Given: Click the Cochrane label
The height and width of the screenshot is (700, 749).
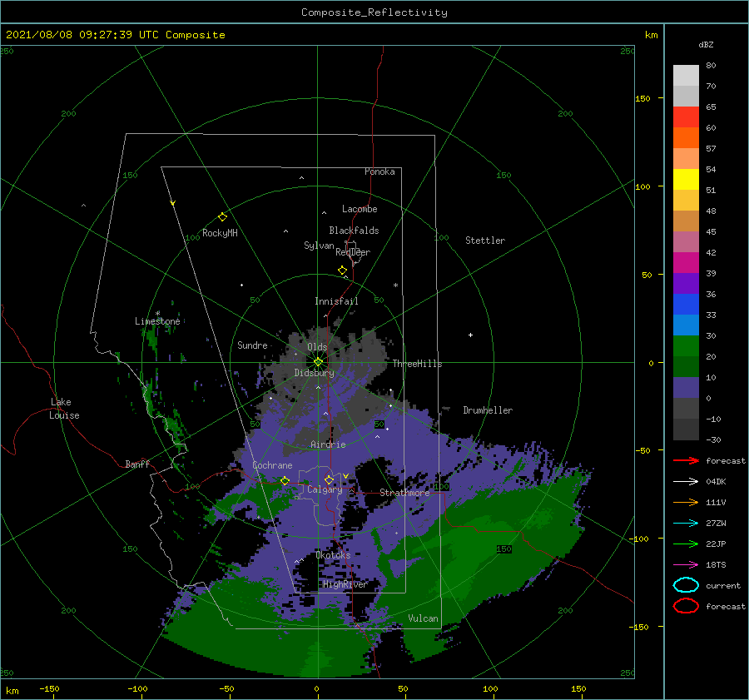Looking at the screenshot, I should pyautogui.click(x=272, y=465).
